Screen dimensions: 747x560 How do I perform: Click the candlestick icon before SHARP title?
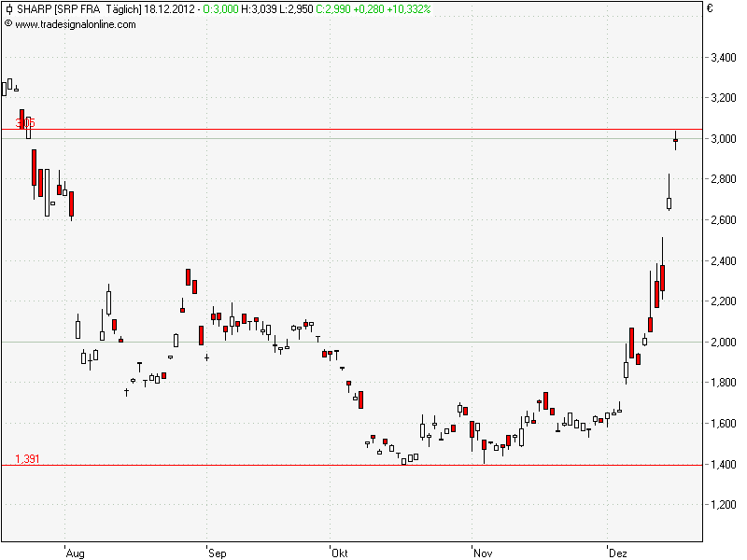click(x=8, y=9)
